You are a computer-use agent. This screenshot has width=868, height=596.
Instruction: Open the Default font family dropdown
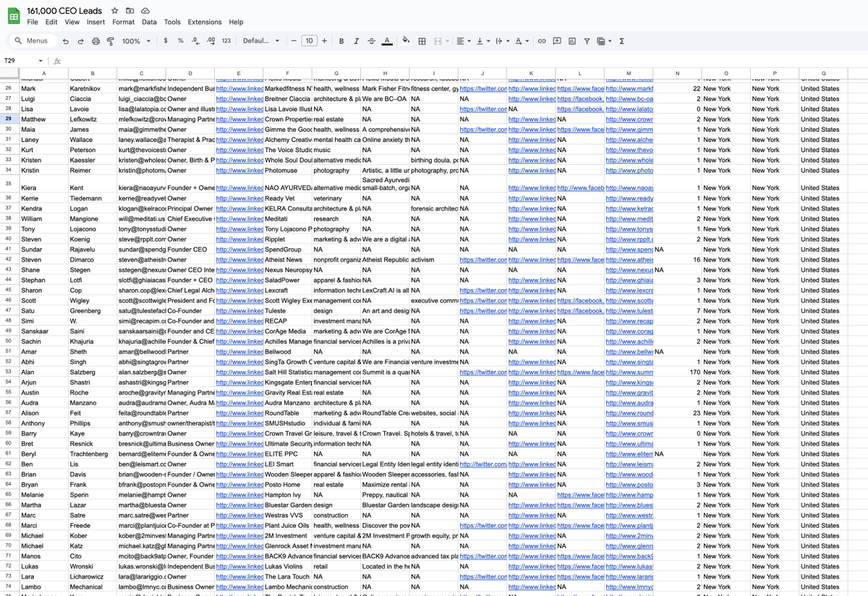261,41
